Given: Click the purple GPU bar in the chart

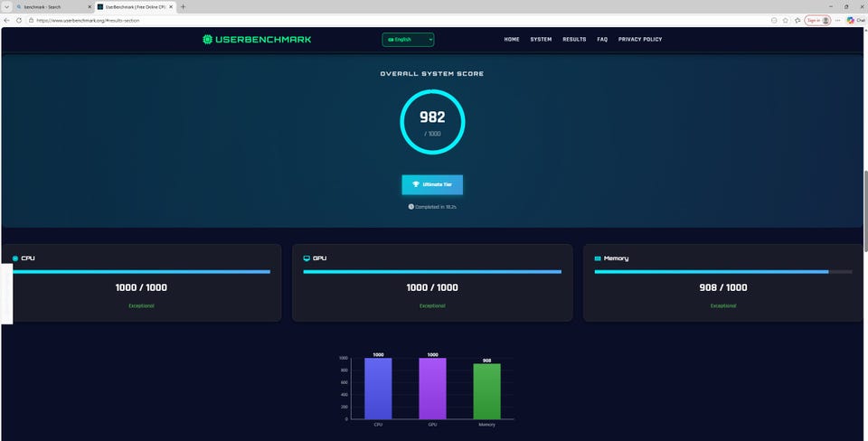Looking at the screenshot, I should click(x=432, y=389).
